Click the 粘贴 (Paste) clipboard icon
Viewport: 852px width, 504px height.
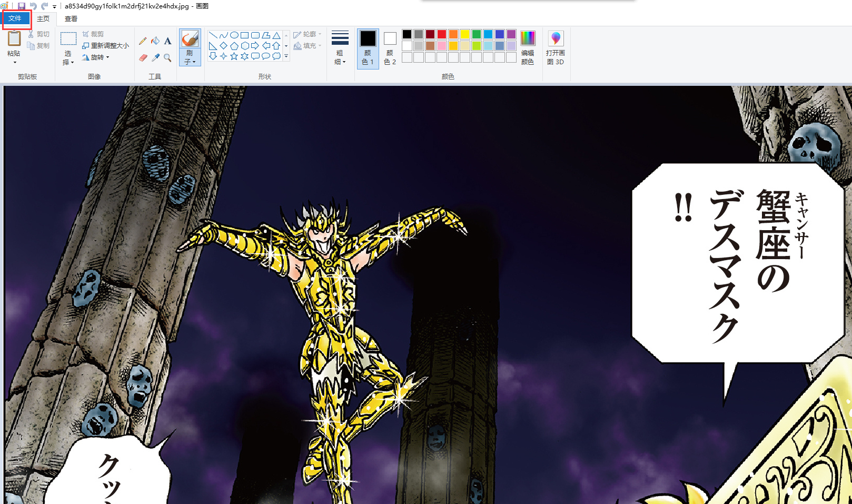click(14, 38)
